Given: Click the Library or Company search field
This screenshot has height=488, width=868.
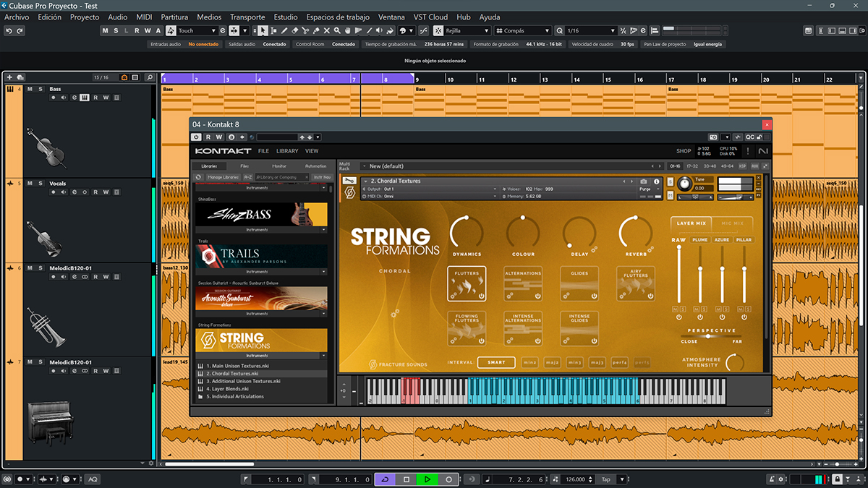Looking at the screenshot, I should (x=281, y=176).
